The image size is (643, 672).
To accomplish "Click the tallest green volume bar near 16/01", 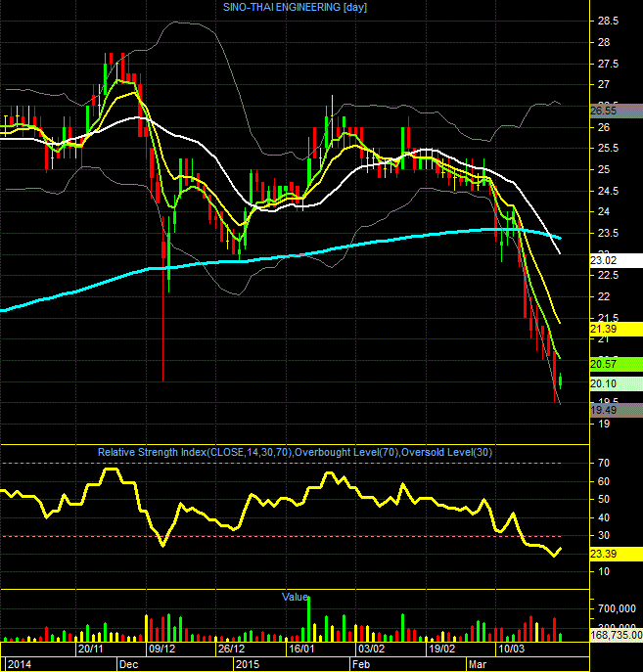I will point(308,619).
